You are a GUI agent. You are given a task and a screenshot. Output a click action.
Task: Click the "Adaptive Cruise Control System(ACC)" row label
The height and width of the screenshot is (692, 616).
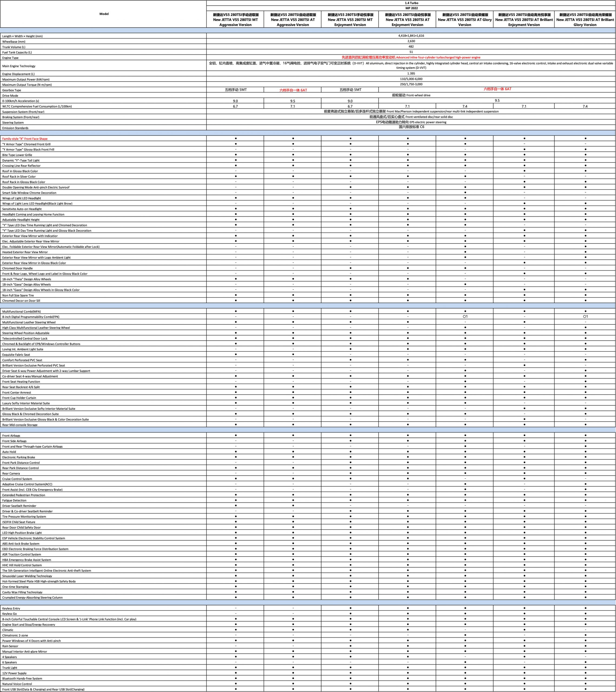[x=27, y=484]
